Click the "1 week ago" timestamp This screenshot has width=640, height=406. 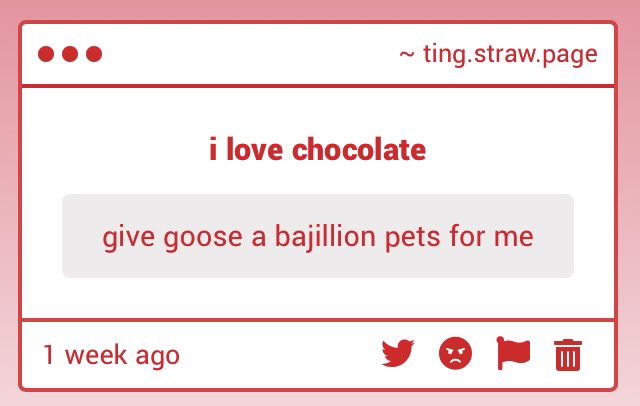pyautogui.click(x=111, y=355)
